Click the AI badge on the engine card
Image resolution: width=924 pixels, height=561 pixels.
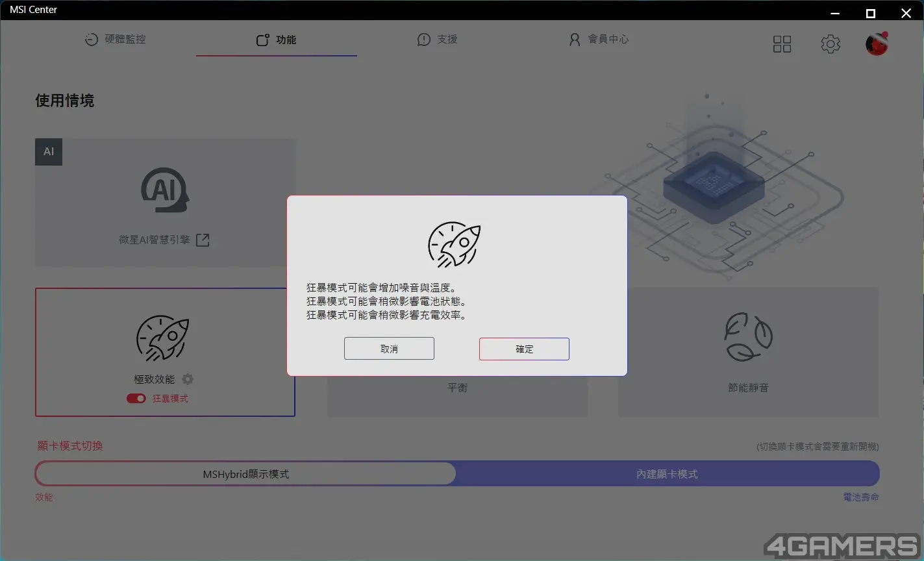(x=49, y=151)
